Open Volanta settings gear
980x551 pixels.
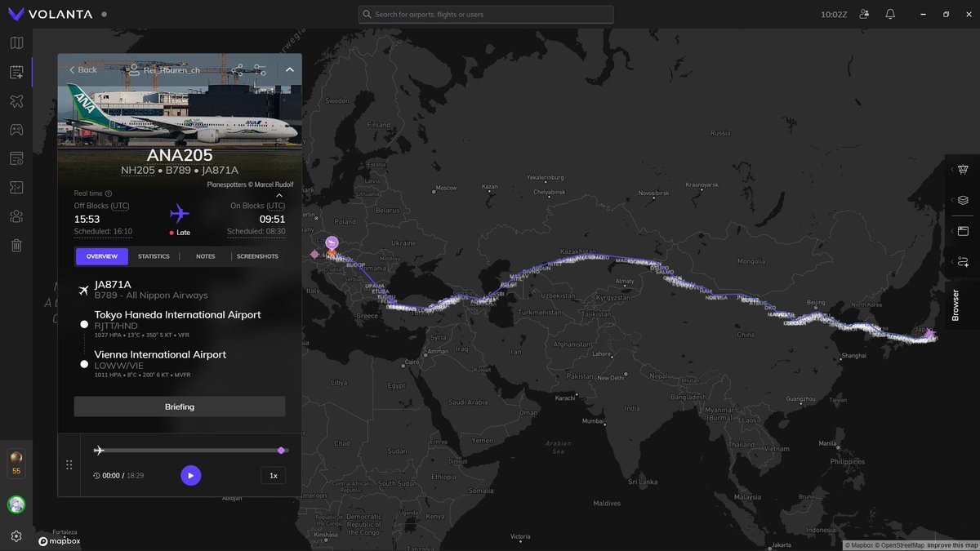coord(16,536)
